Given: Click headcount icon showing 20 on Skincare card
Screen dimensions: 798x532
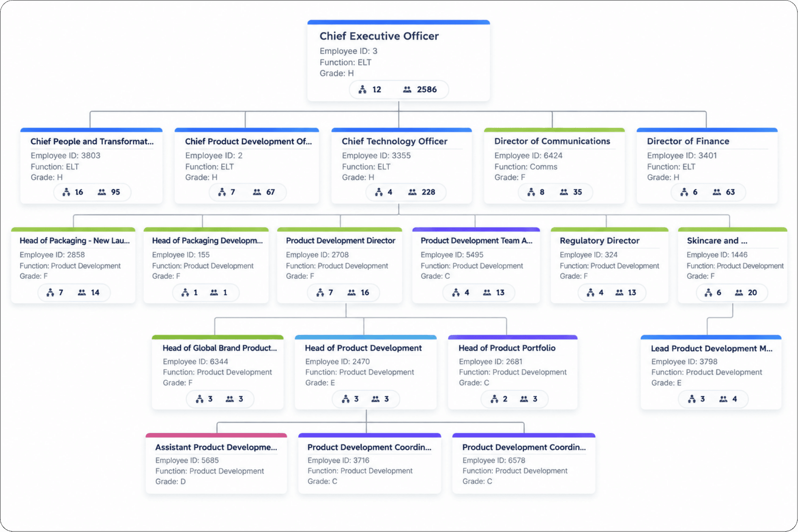Looking at the screenshot, I should [739, 293].
